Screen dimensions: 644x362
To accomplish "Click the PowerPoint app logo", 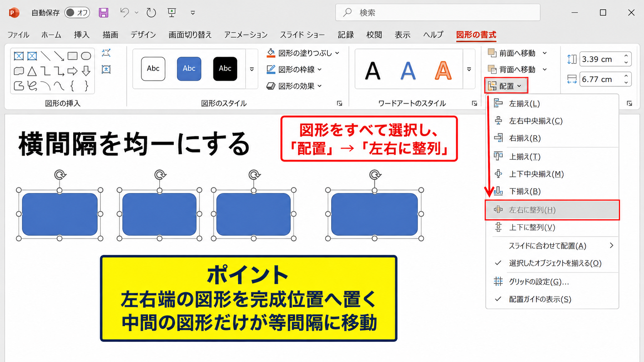I will point(14,13).
